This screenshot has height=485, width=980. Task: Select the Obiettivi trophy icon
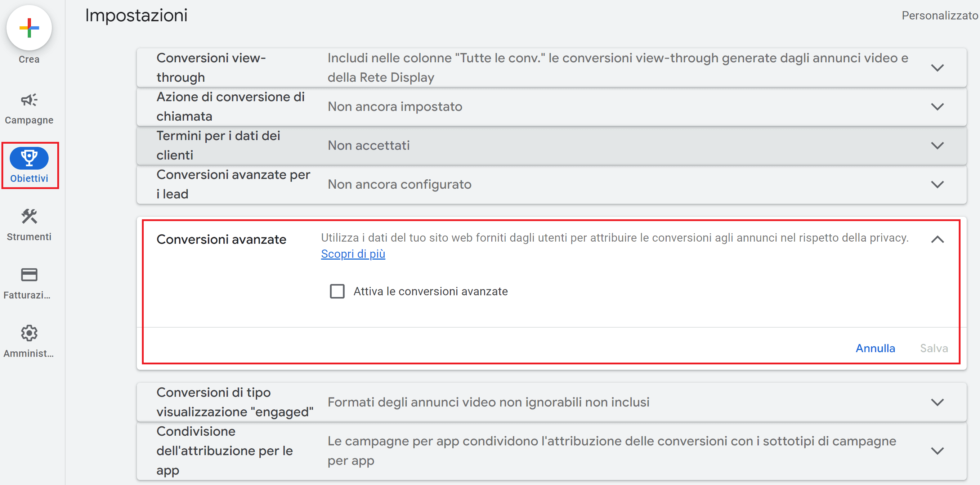pos(29,158)
